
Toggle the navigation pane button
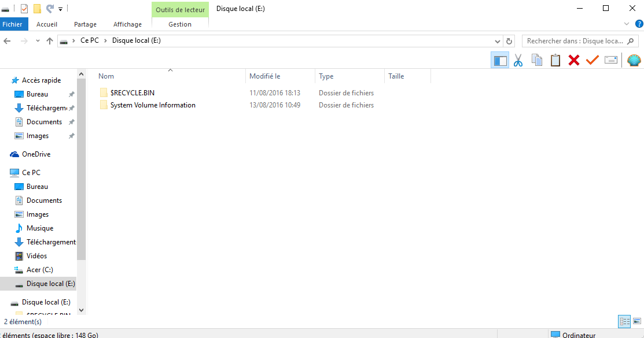[500, 60]
